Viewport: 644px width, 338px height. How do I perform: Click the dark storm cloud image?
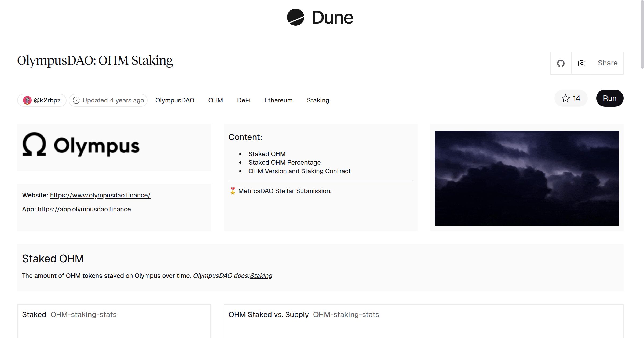point(526,178)
